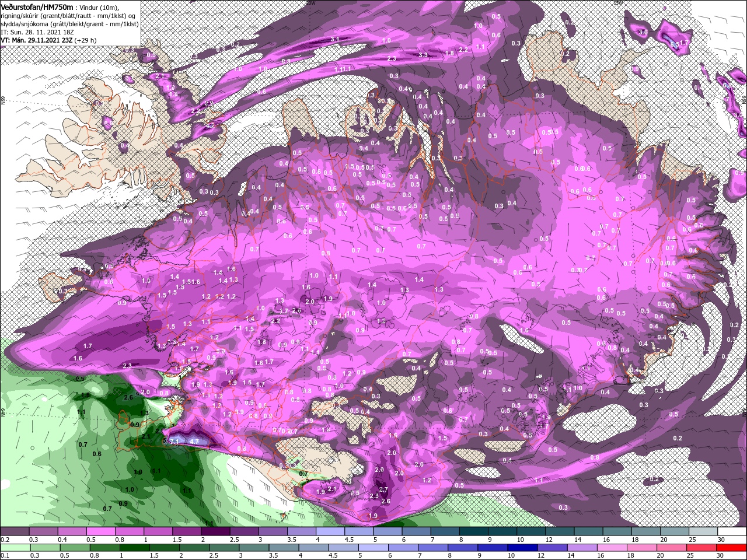Viewport: 747px width, 560px height.
Task: Click the '0.2' label on the upper snow scale
Action: 5,540
